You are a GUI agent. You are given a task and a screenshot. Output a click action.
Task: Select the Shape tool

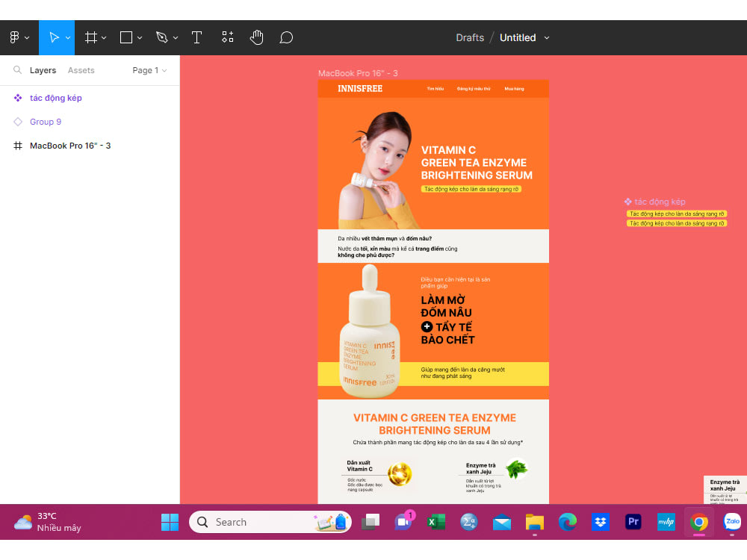point(125,37)
